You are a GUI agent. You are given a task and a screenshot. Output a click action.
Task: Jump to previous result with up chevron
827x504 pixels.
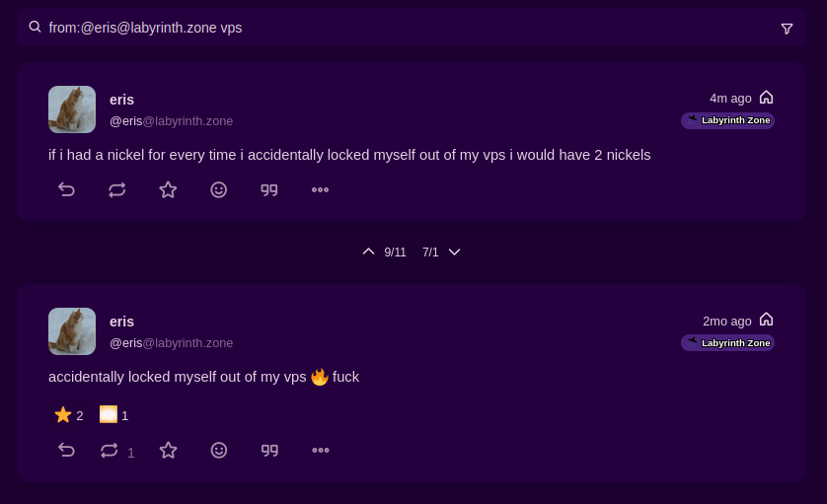(x=368, y=252)
